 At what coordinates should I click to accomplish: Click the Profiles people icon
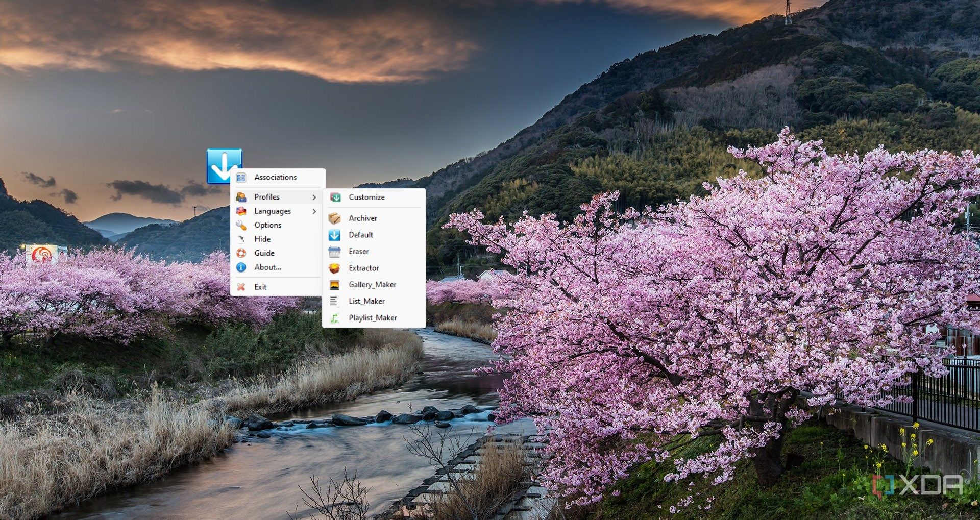tap(241, 197)
